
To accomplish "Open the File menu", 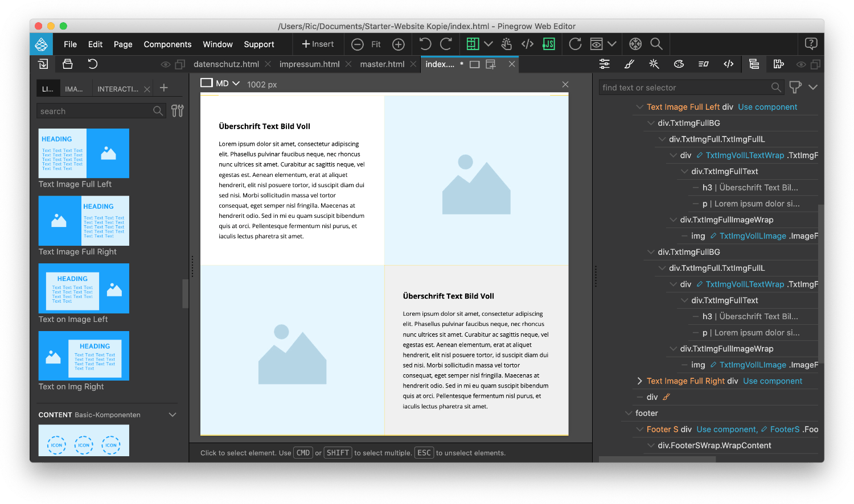I will (x=71, y=44).
